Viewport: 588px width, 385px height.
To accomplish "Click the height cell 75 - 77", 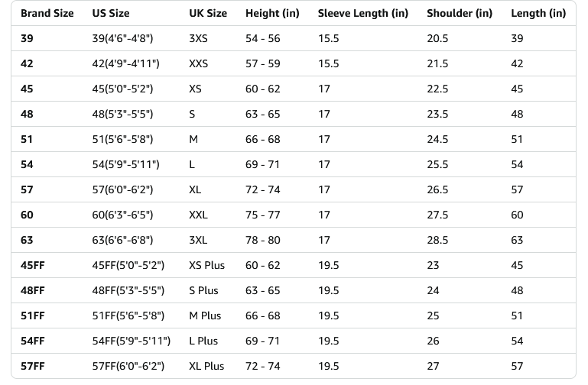I will point(263,215).
